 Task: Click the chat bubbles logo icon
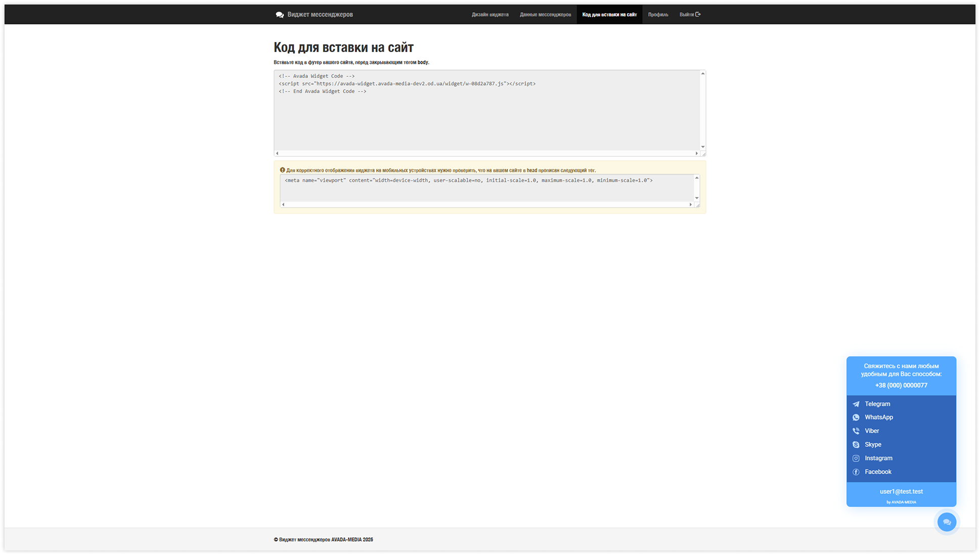(280, 15)
